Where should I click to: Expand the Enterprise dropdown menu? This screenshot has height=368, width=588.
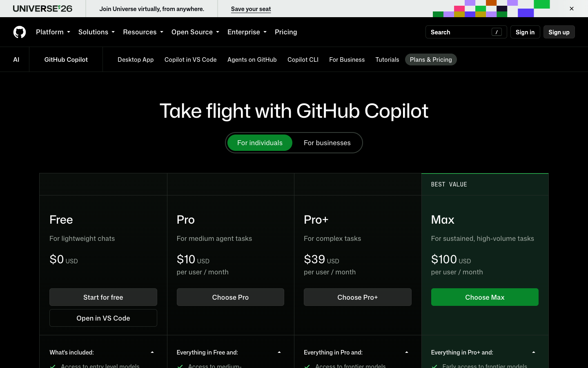click(x=247, y=32)
